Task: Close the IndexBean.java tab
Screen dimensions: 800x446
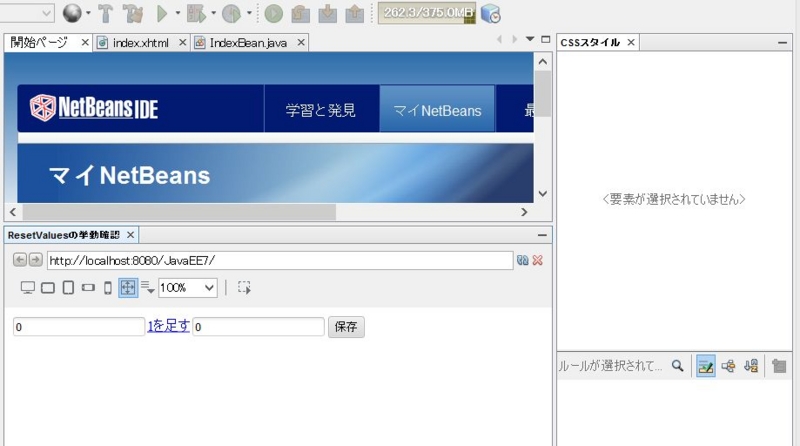Action: (x=301, y=43)
